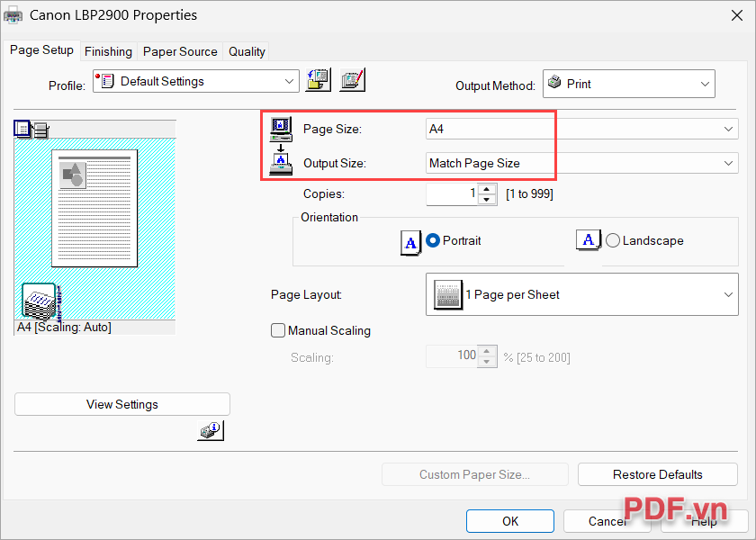Click the paper tray icon in preview
Screen dimensions: 756x540
pyautogui.click(x=40, y=301)
